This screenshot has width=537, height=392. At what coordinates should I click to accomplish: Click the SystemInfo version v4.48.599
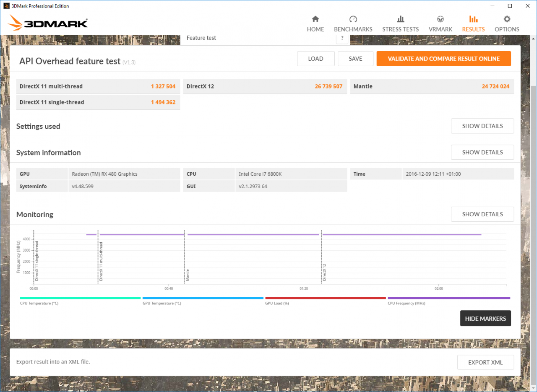[83, 186]
